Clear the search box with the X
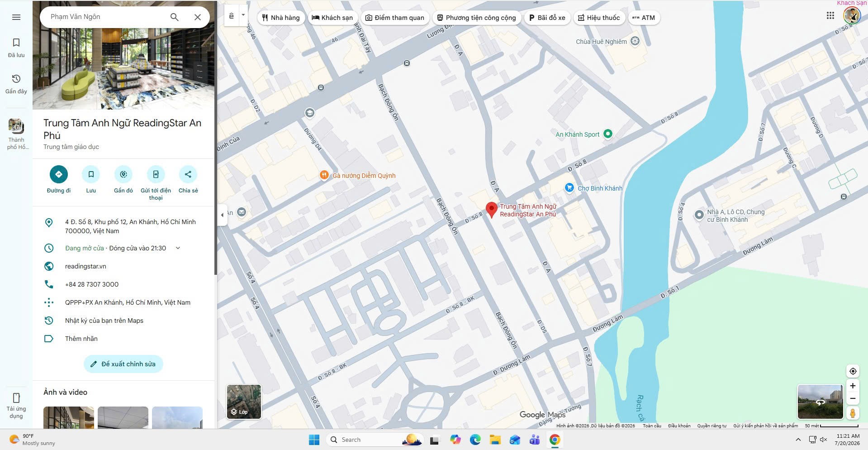This screenshot has height=450, width=868. tap(198, 17)
